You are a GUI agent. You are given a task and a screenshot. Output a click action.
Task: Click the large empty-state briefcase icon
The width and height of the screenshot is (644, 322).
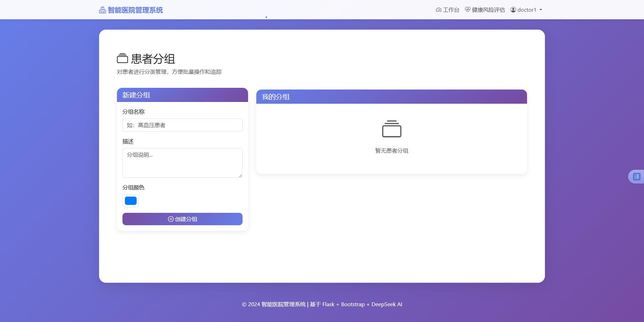391,129
